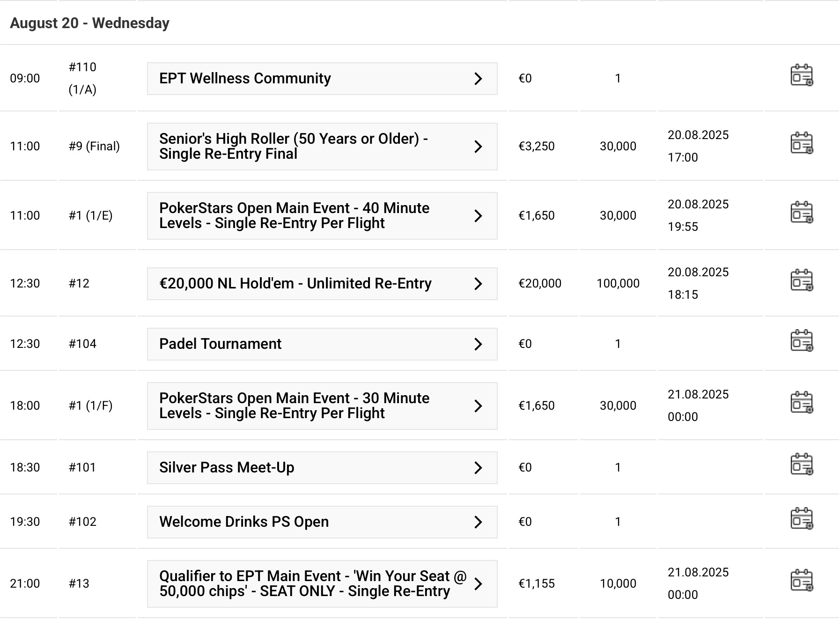Image resolution: width=840 pixels, height=619 pixels.
Task: Expand Senior's High Roller chevron arrow
Action: pos(478,147)
